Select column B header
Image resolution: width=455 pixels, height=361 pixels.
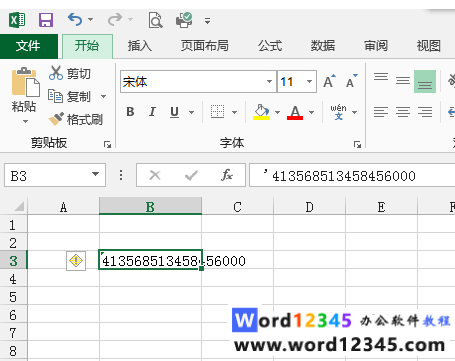[x=150, y=207]
